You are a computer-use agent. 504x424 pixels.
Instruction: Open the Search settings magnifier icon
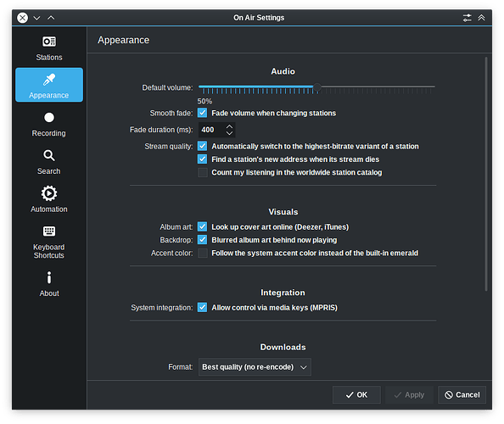point(49,155)
